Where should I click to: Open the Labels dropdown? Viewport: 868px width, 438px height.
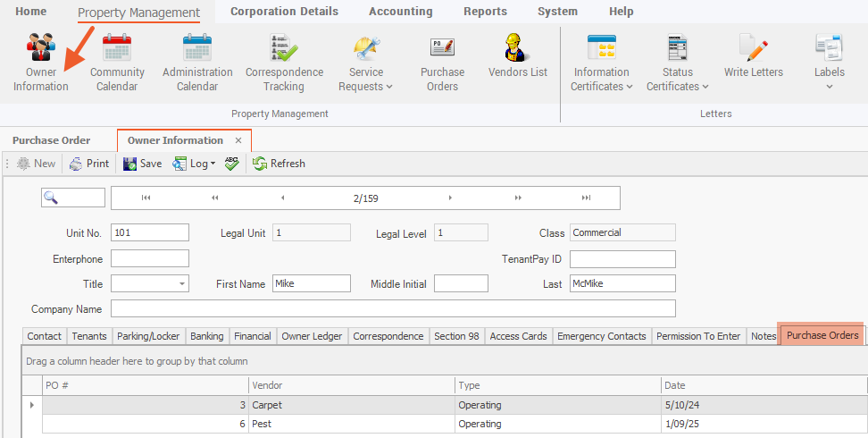829,62
